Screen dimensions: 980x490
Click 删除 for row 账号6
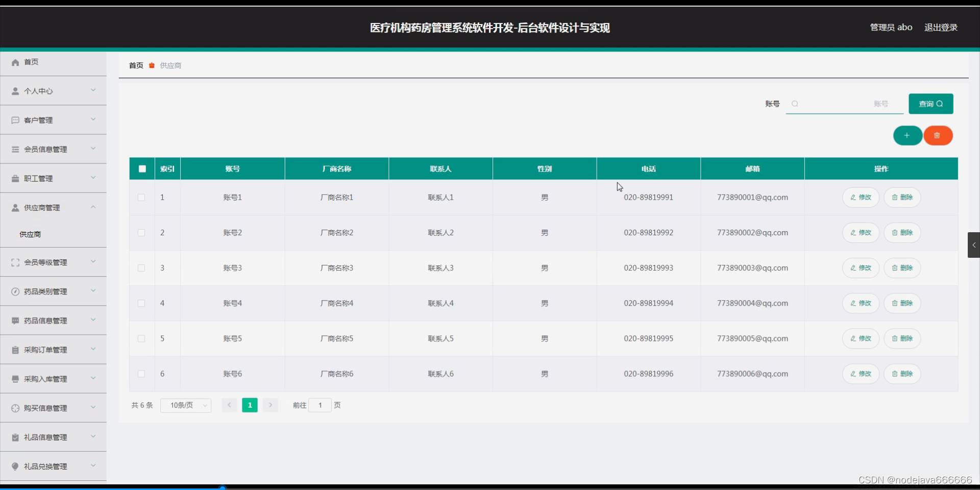click(902, 374)
